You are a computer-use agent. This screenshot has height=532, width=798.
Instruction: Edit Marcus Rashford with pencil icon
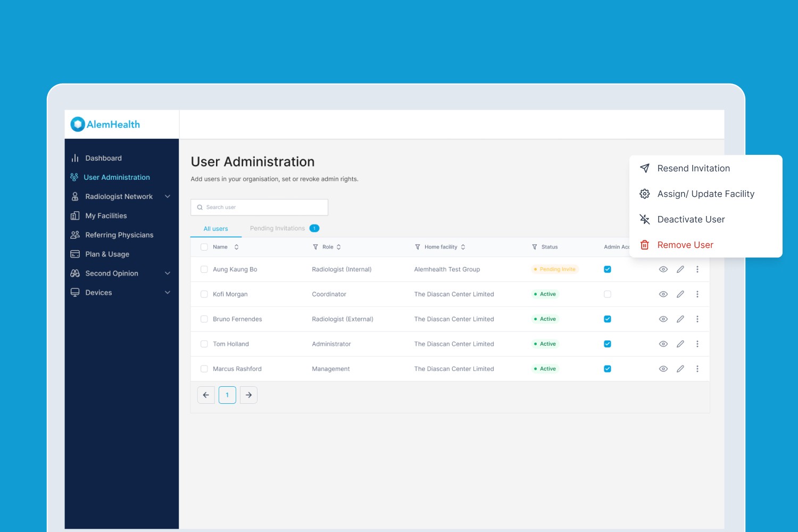pyautogui.click(x=680, y=369)
